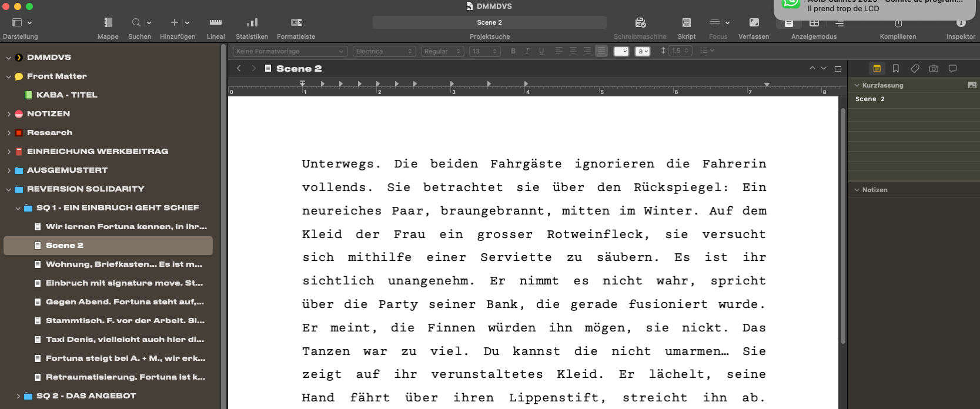Expand the Research folder
Screen dimensions: 980x409
[9, 133]
